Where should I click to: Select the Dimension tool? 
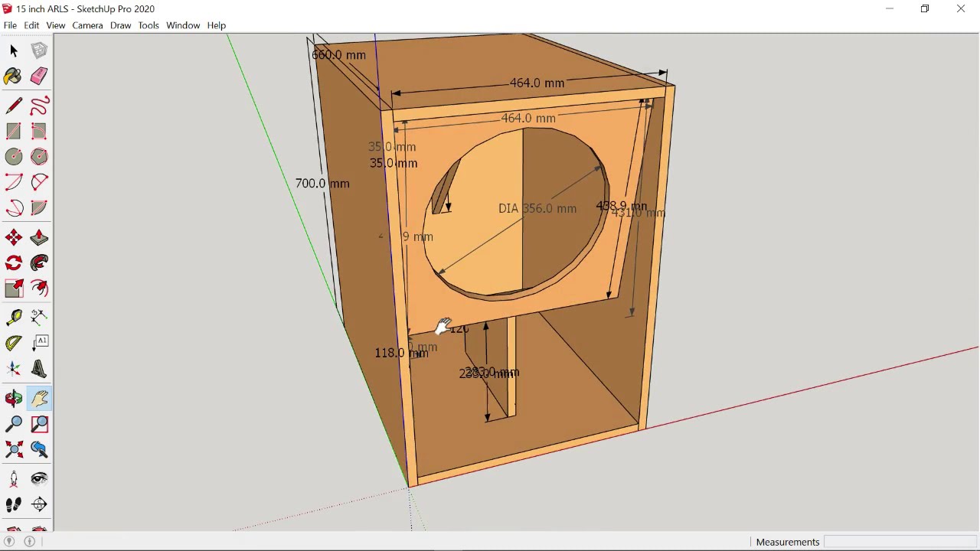39,317
